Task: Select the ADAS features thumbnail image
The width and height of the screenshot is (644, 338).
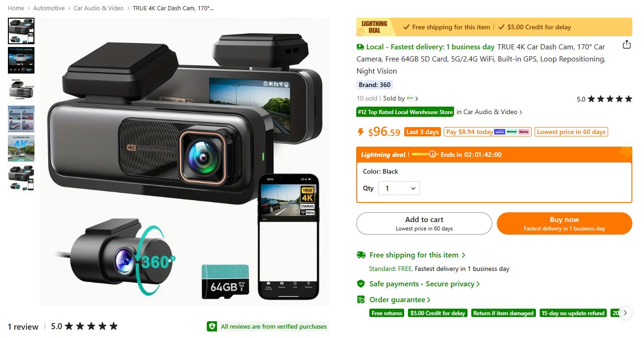Action: point(21,119)
